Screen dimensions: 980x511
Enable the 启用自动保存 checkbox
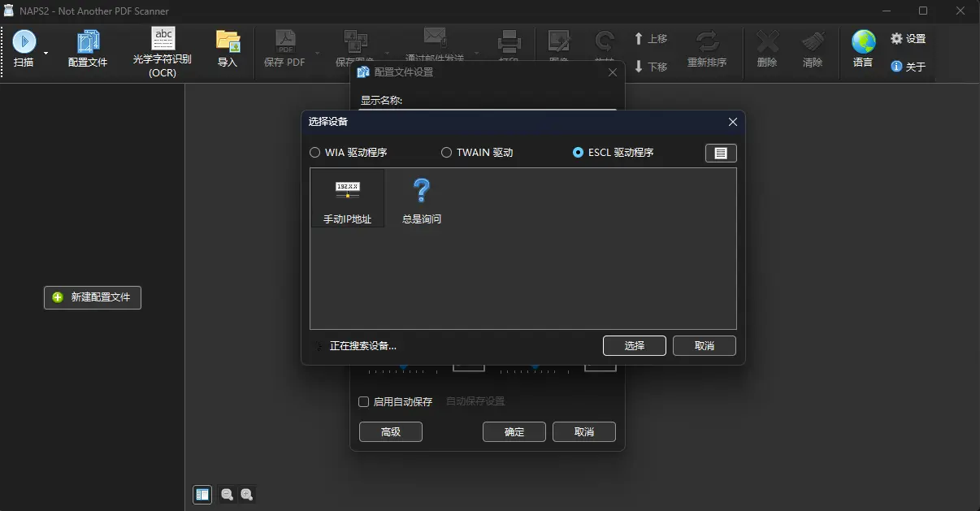pyautogui.click(x=364, y=401)
